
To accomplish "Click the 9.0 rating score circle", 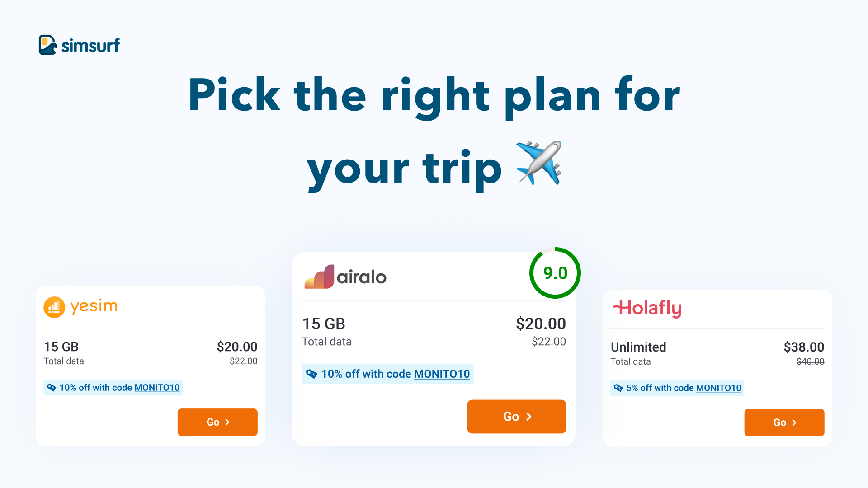I will tap(555, 273).
